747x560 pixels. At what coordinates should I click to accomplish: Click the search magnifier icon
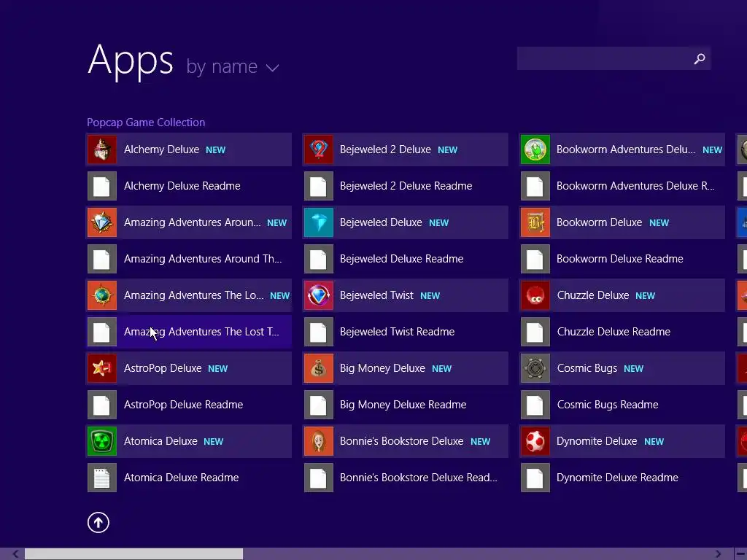coord(700,58)
